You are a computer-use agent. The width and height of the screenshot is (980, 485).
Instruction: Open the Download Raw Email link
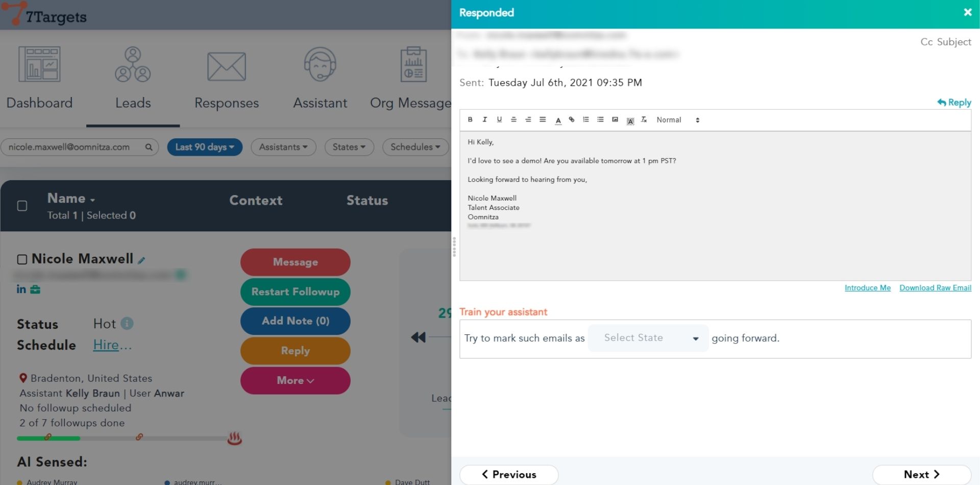935,288
